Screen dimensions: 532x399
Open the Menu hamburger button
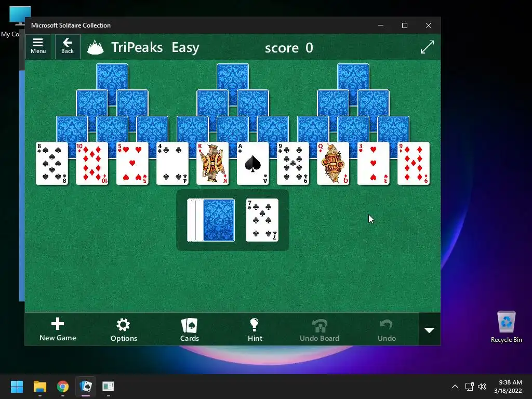click(38, 46)
